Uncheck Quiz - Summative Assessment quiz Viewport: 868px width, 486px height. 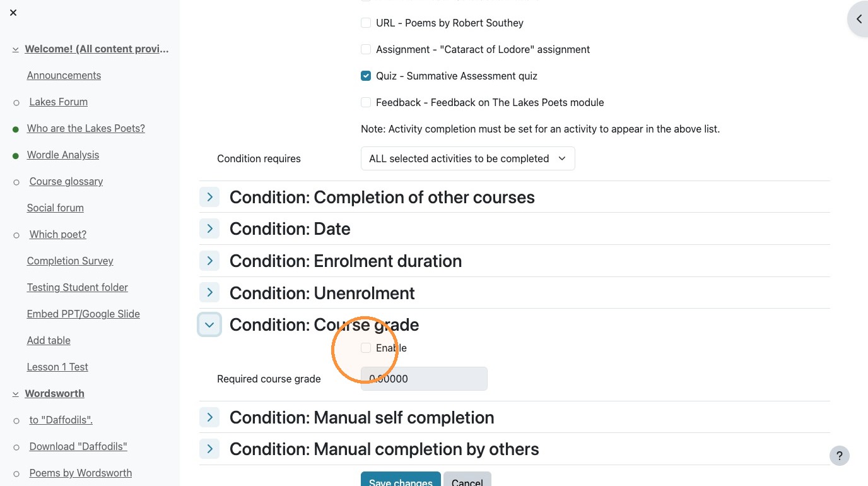tap(366, 76)
